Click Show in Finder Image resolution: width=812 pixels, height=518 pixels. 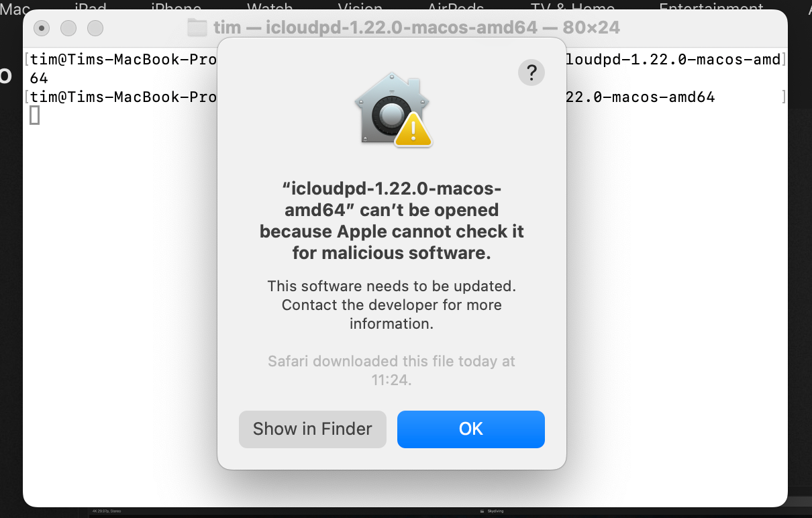pyautogui.click(x=312, y=429)
